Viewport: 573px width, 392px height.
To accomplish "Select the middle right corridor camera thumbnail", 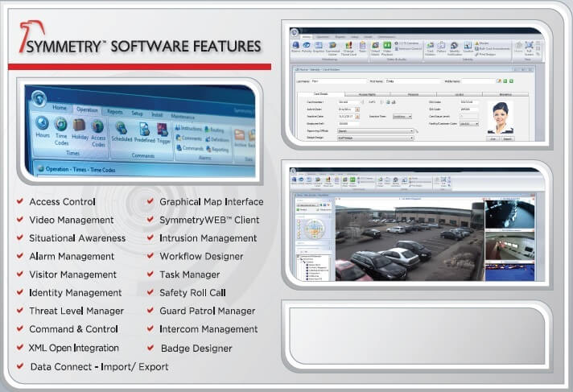I will coord(509,246).
